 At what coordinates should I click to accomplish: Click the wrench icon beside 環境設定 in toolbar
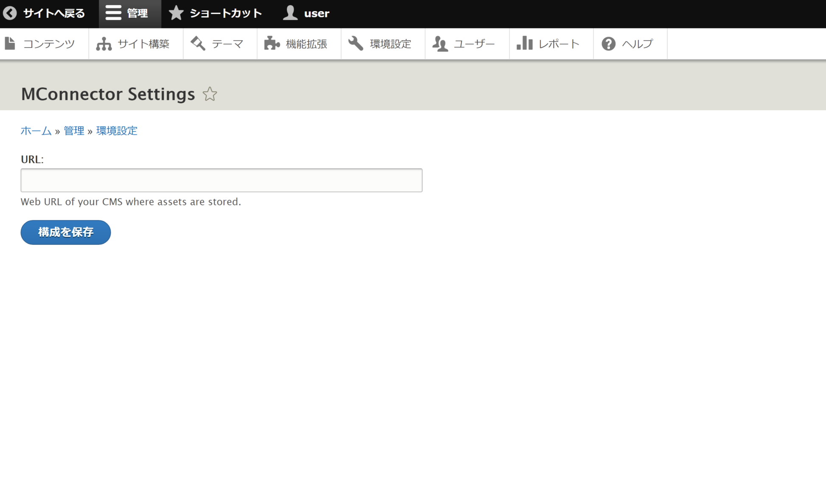point(356,43)
